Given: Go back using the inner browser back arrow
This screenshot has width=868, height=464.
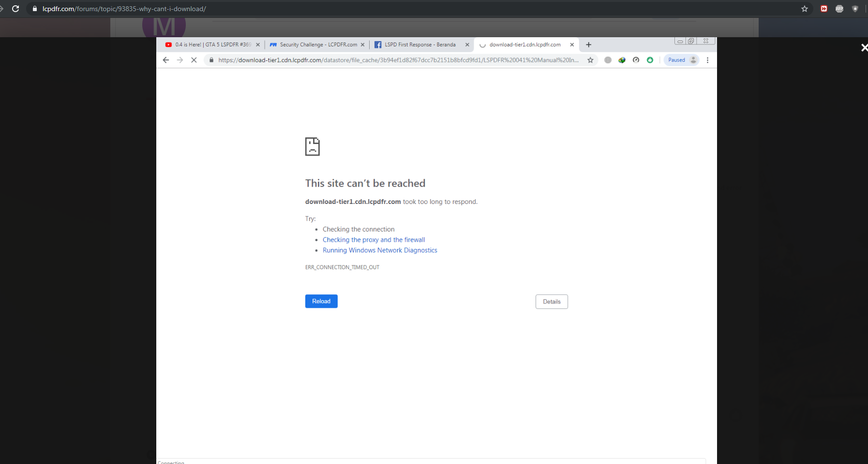Looking at the screenshot, I should [166, 60].
